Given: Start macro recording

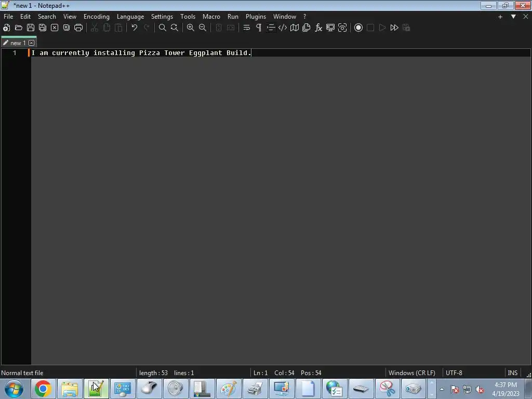Looking at the screenshot, I should [358, 28].
